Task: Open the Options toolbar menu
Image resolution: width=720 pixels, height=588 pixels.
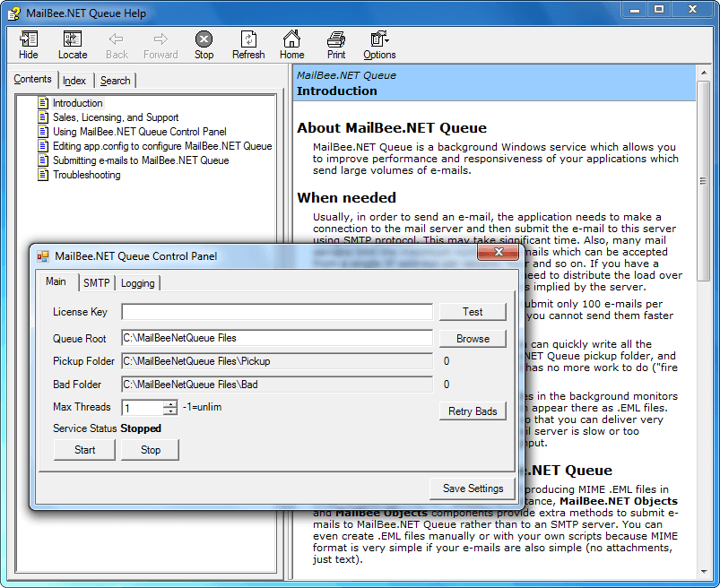Action: [x=379, y=45]
